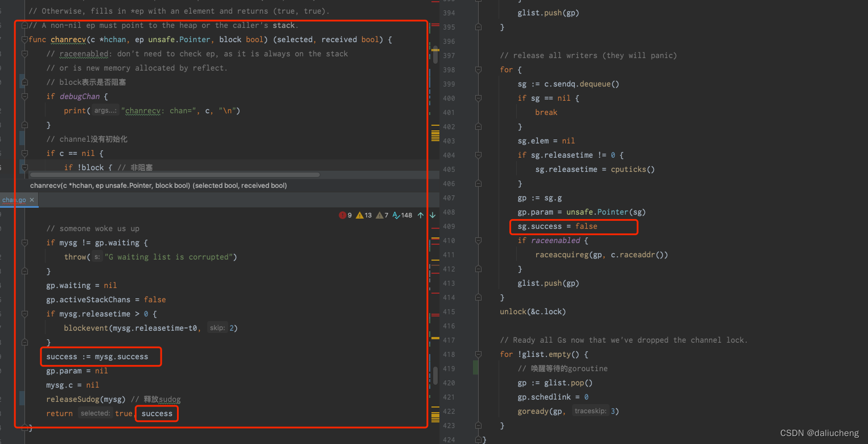The width and height of the screenshot is (868, 444).
Task: Collapse 'if sg.releasetime != 0' fold marker
Action: [x=479, y=155]
